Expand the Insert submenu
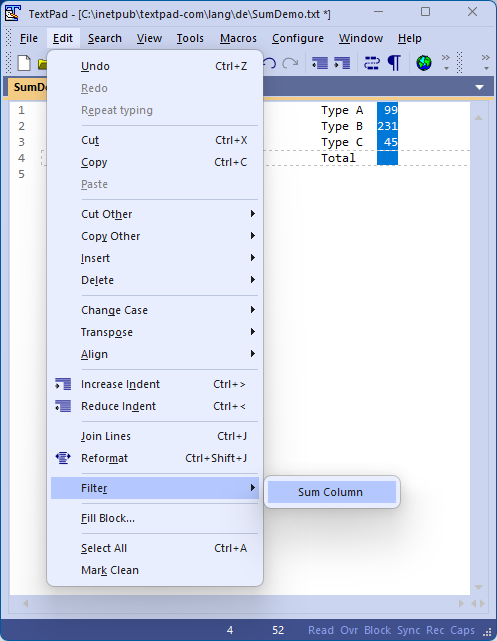This screenshot has height=641, width=497. (155, 258)
